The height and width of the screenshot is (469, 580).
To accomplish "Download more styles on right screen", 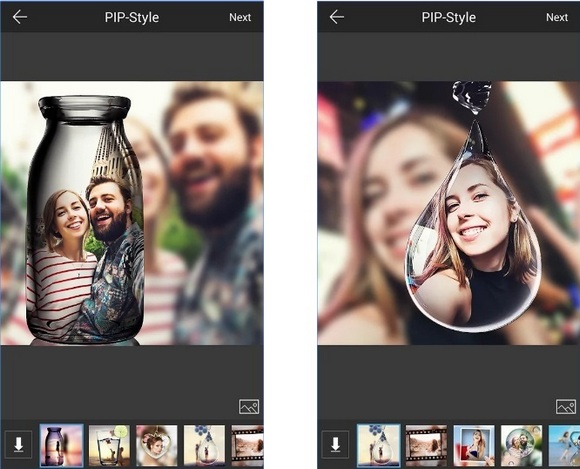I will [x=335, y=445].
